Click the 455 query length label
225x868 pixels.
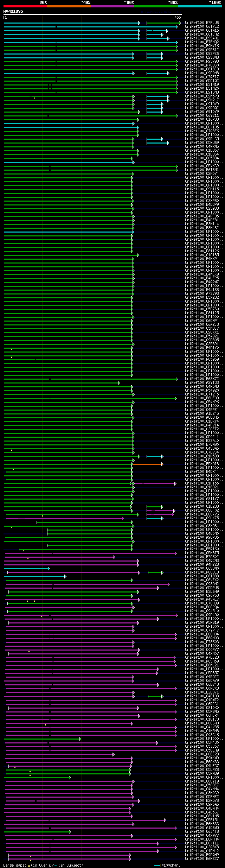(178, 17)
